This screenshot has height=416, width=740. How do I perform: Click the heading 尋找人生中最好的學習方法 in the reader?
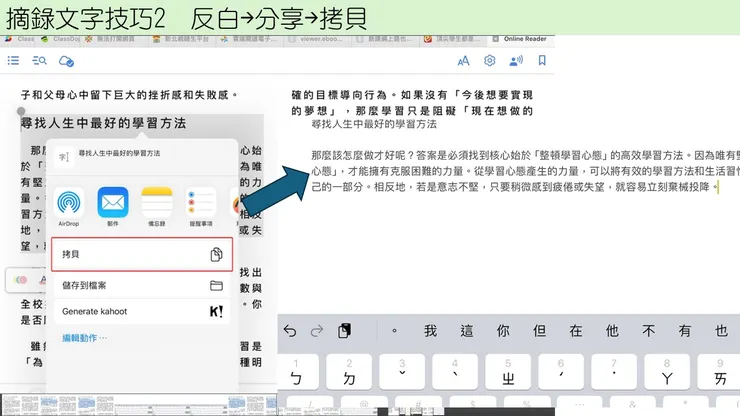click(x=103, y=123)
